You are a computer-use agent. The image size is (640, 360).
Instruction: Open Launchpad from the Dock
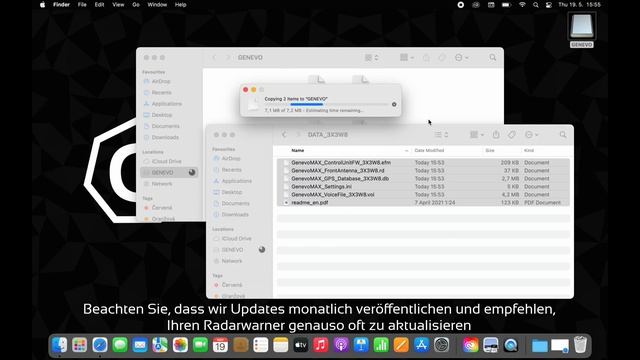[80, 345]
